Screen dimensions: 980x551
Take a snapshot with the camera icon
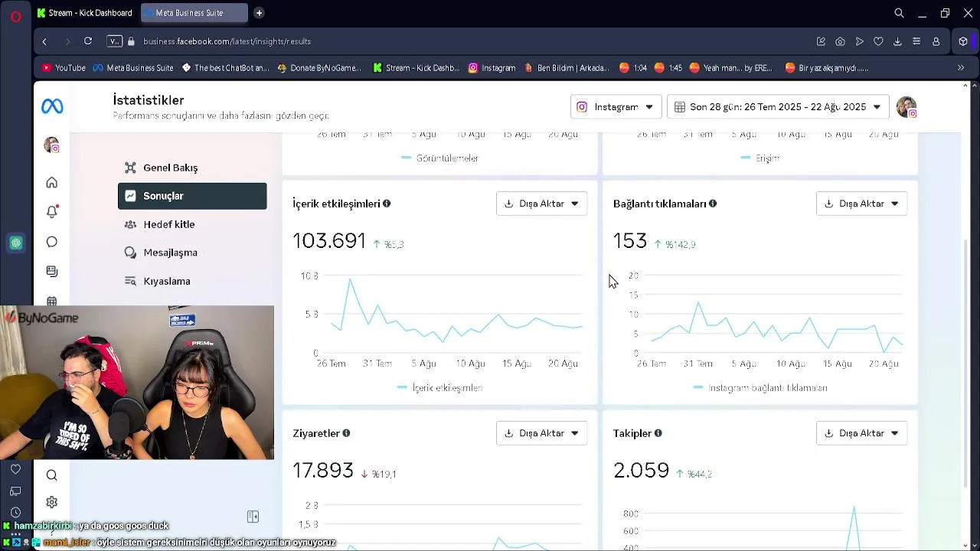[x=840, y=41]
